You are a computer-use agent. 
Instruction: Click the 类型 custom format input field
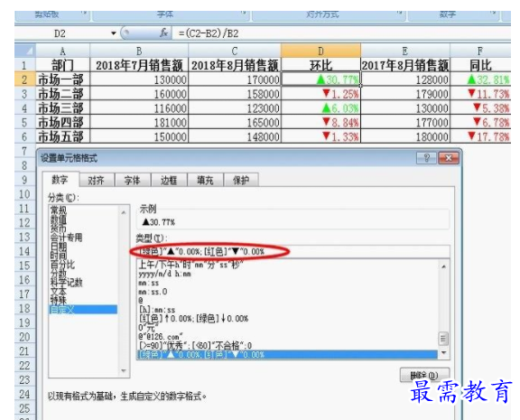point(293,251)
